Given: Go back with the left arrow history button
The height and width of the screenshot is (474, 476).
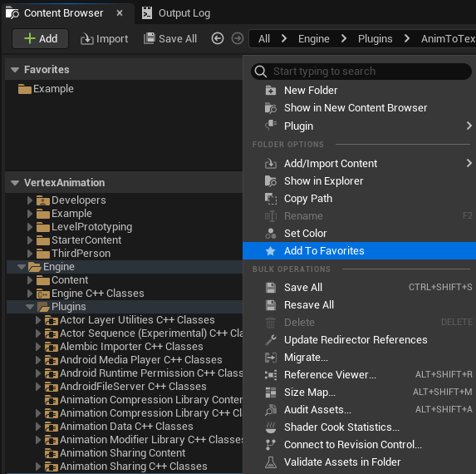Looking at the screenshot, I should click(218, 38).
